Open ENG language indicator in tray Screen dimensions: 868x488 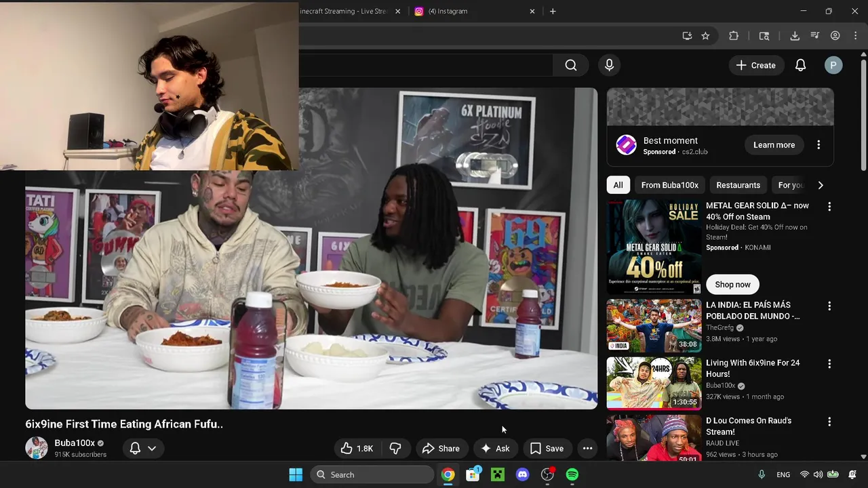tap(783, 474)
